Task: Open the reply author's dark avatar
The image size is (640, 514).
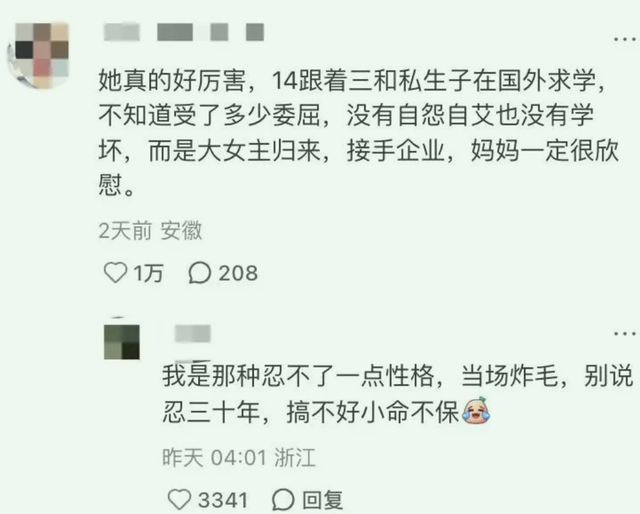Action: click(x=122, y=341)
